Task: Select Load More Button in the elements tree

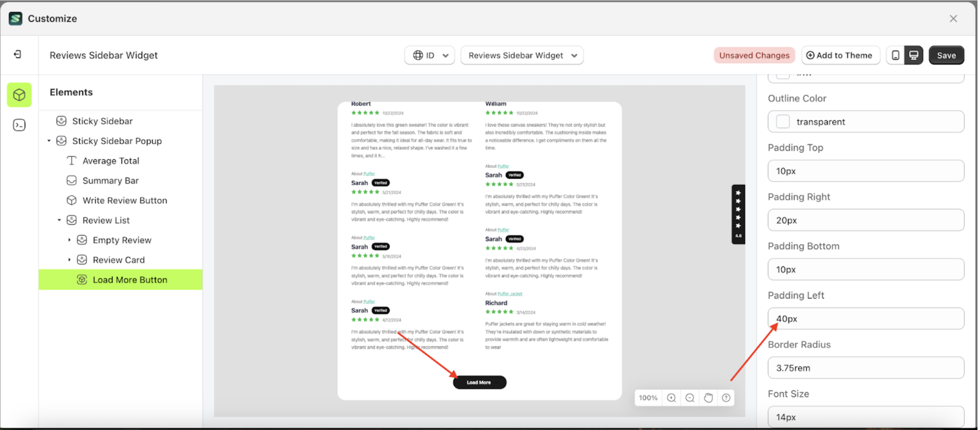Action: pos(129,279)
